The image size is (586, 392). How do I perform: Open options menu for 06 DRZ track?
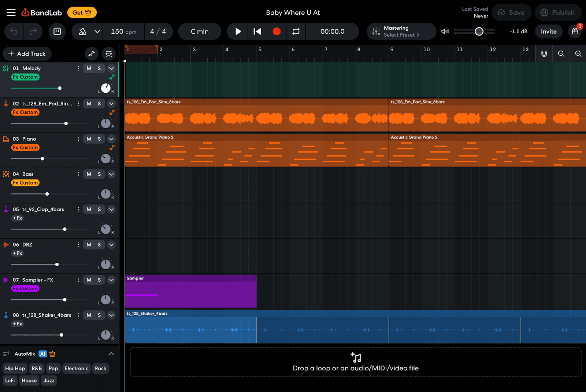pos(78,245)
